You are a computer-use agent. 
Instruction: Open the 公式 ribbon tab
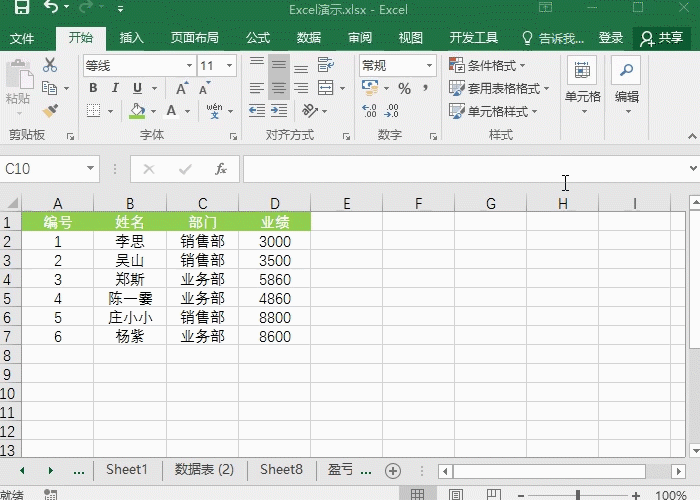258,38
